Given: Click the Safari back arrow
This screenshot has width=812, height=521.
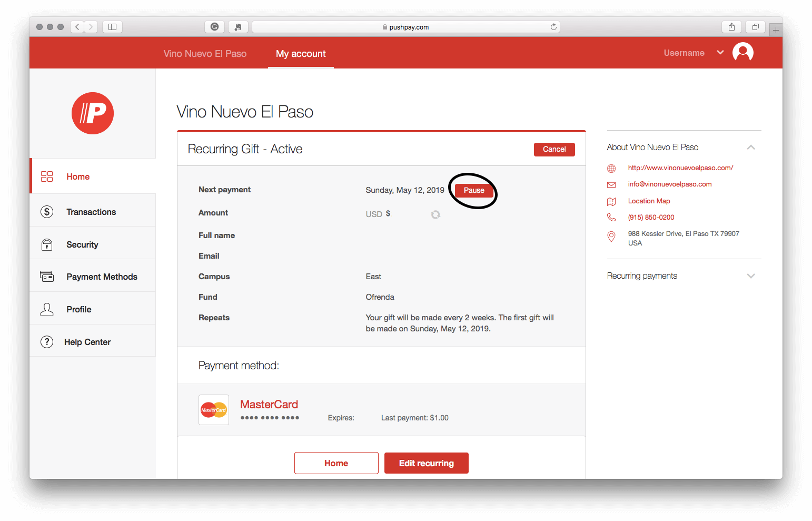Looking at the screenshot, I should click(77, 27).
